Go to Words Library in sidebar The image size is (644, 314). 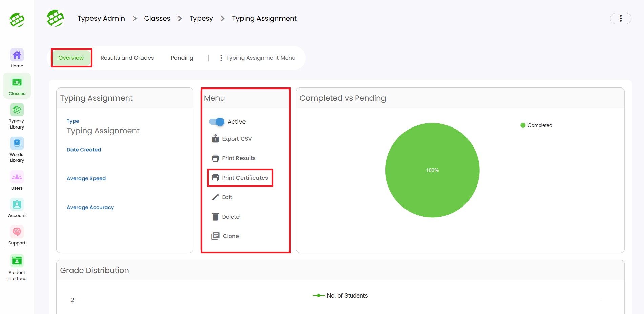point(17,143)
